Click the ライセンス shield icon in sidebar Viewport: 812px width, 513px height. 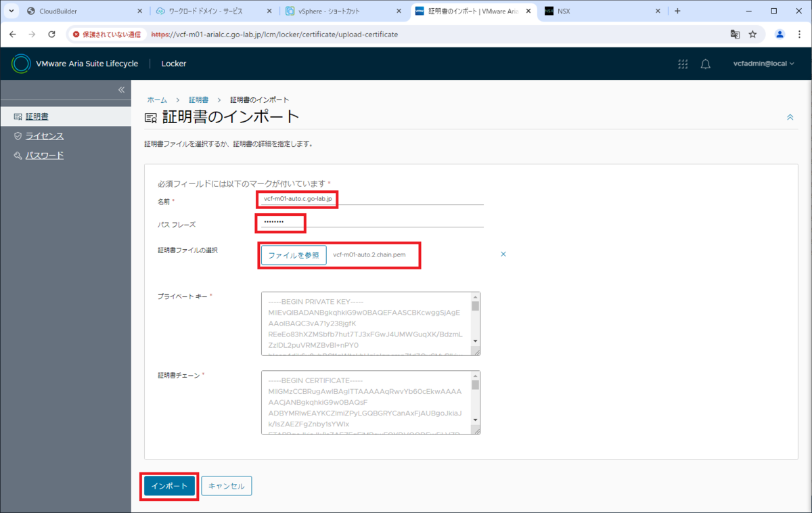(x=18, y=136)
